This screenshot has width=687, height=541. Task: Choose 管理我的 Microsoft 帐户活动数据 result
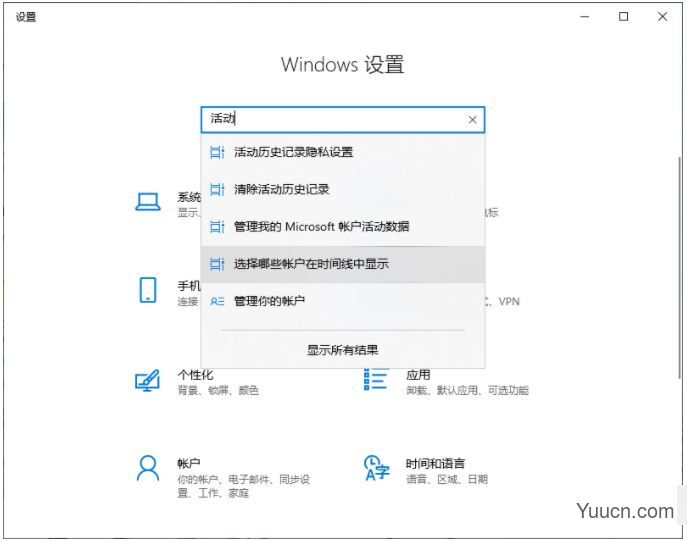point(321,227)
